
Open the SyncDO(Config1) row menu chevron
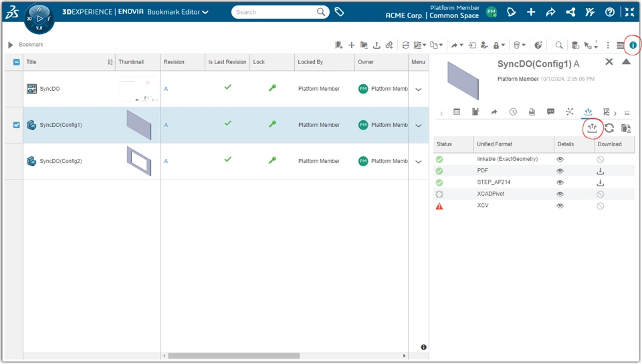419,126
